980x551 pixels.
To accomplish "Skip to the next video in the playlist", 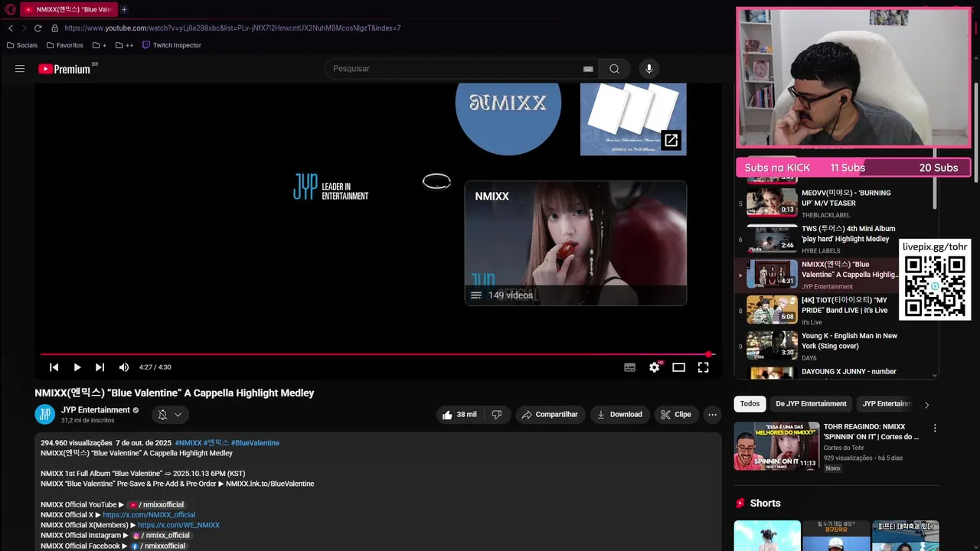I will click(x=100, y=367).
